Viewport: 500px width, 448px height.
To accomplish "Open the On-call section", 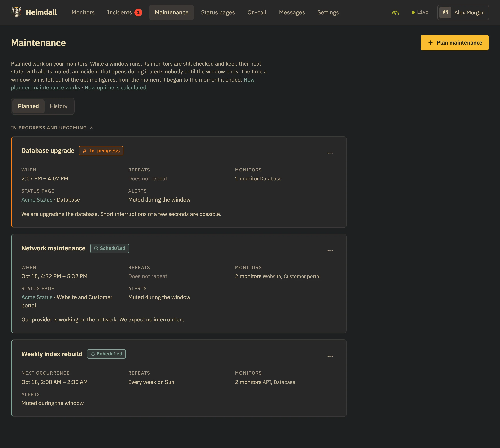I will [257, 12].
